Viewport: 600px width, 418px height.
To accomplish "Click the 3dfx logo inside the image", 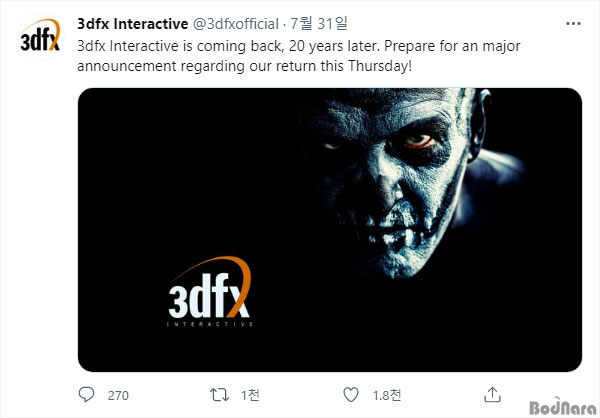I will click(x=210, y=291).
